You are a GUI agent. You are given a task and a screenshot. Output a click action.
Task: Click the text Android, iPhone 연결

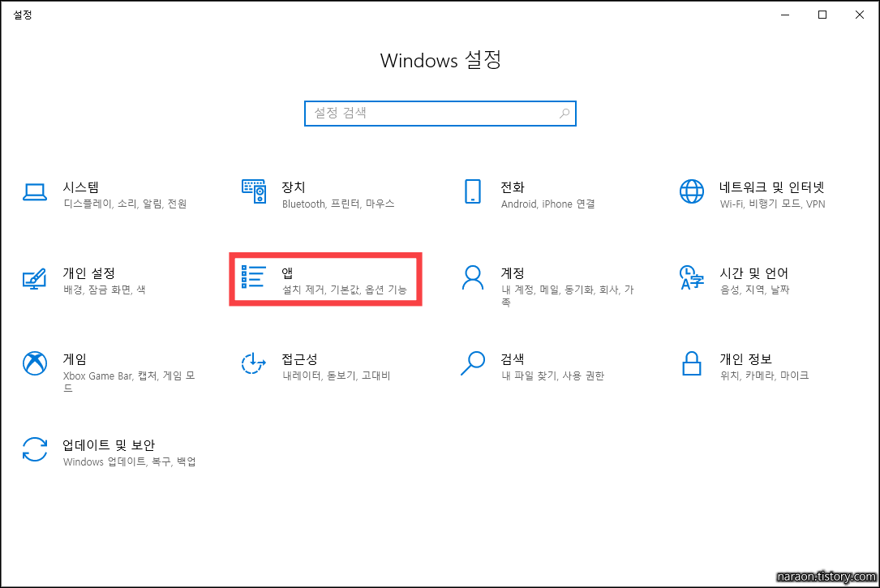pyautogui.click(x=547, y=204)
